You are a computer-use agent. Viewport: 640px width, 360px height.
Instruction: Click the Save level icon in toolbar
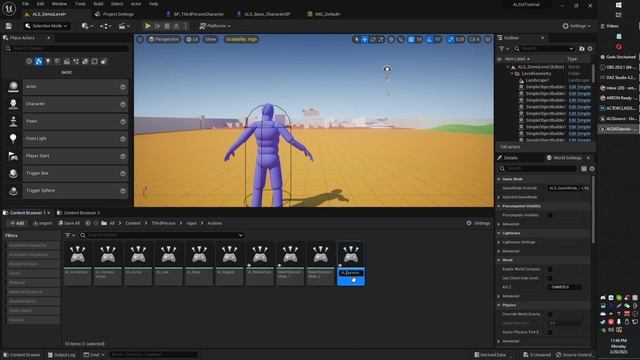[x=9, y=26]
